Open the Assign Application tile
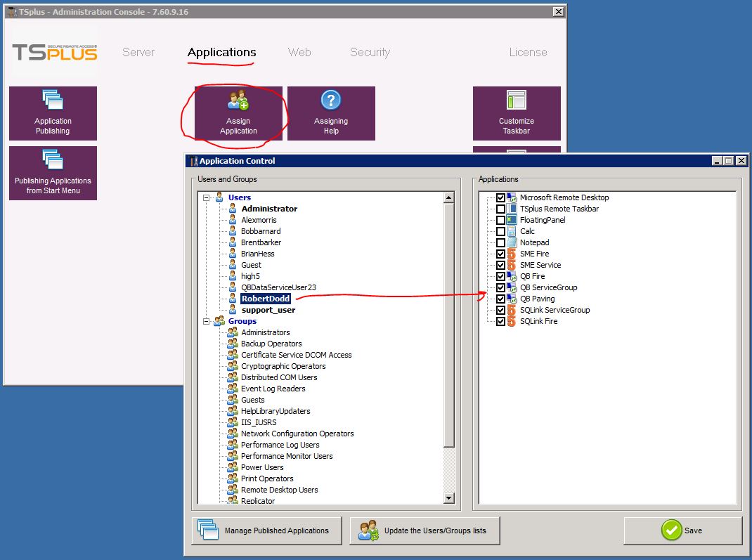Screen dimensions: 752x560 [x=238, y=113]
